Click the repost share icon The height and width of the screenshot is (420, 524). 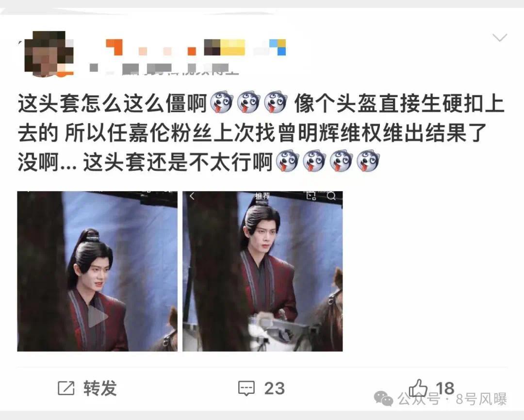[66, 388]
